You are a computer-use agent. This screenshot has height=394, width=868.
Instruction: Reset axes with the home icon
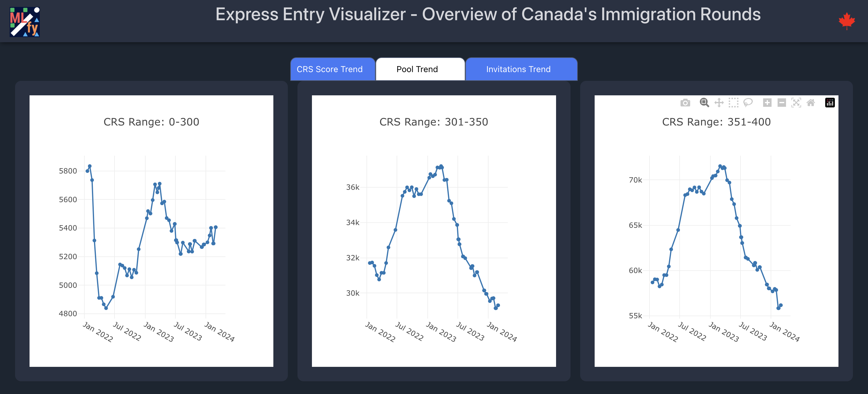tap(811, 103)
